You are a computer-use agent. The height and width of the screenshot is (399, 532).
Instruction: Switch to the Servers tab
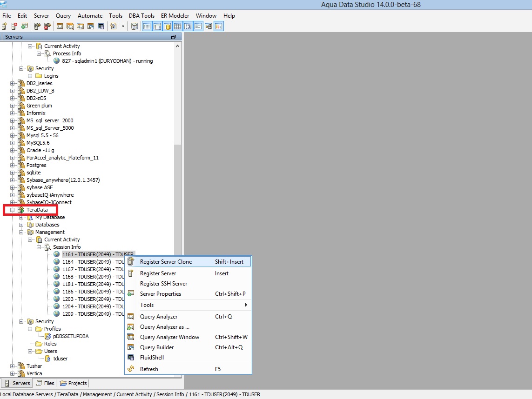click(x=17, y=383)
